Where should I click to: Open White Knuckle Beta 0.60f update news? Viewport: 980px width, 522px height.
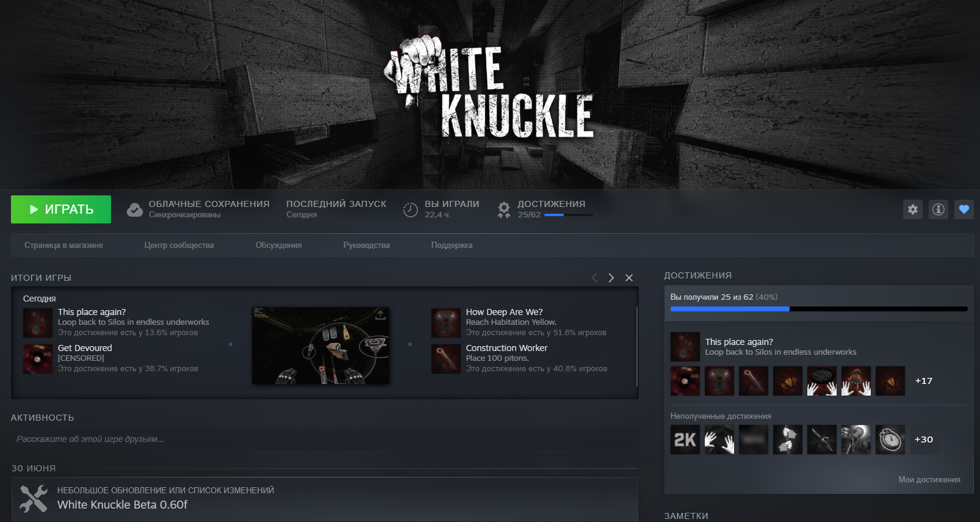tap(122, 505)
